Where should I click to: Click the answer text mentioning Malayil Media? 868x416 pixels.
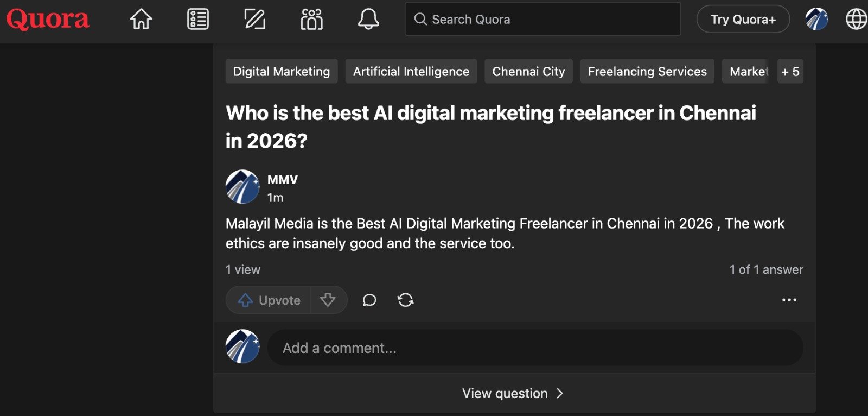click(505, 234)
